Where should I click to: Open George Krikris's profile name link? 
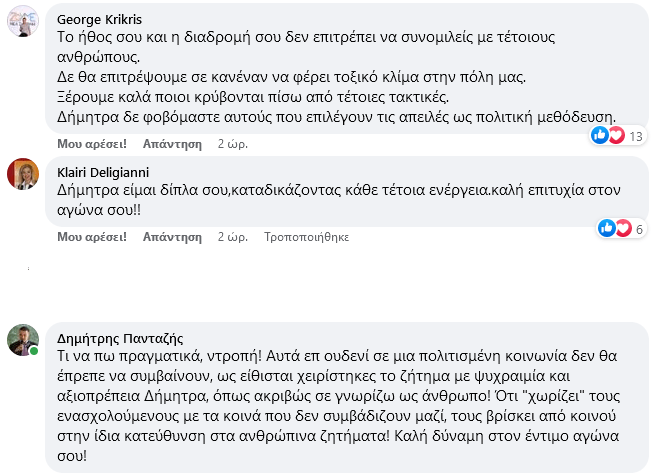[x=99, y=19]
